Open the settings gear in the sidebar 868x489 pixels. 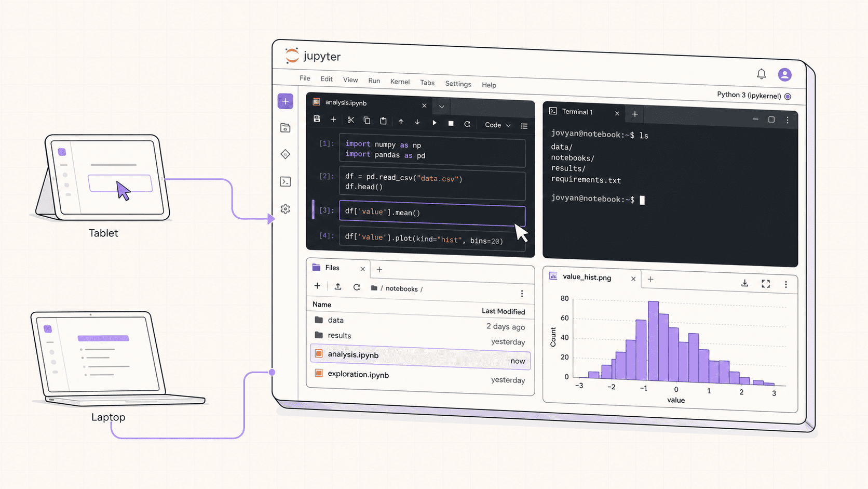point(286,209)
